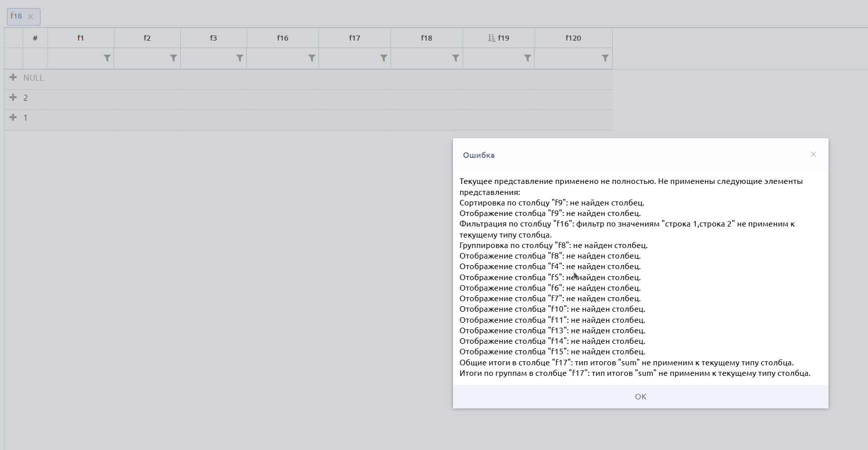Expand the group row labeled 1

[13, 118]
